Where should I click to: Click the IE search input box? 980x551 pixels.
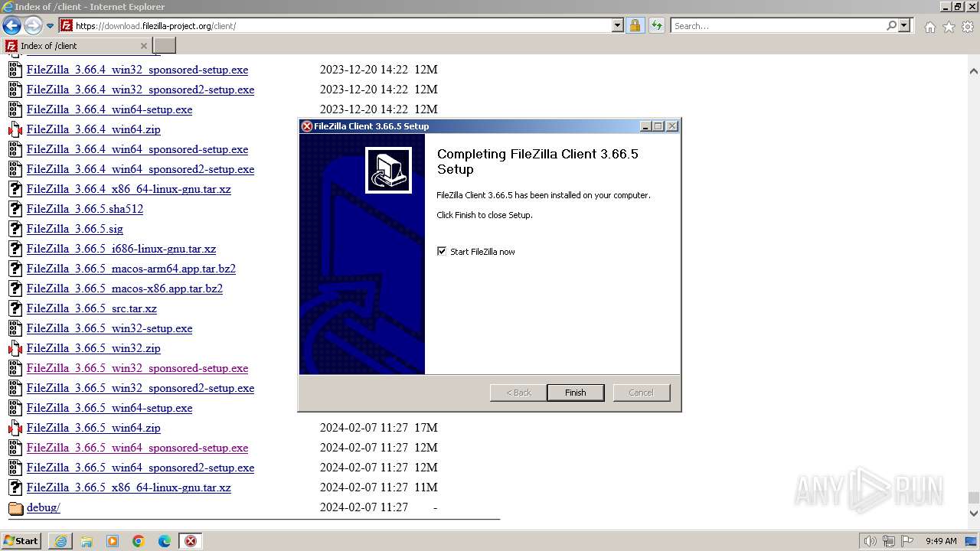coord(778,26)
